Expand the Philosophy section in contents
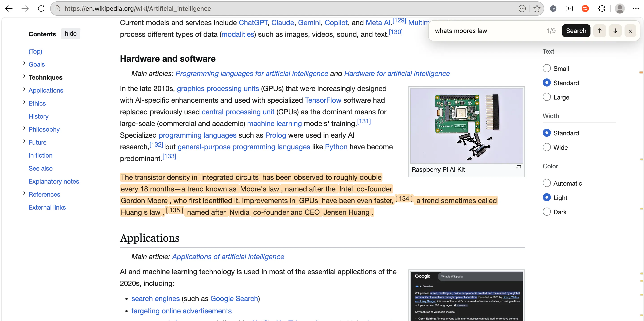 tap(24, 129)
